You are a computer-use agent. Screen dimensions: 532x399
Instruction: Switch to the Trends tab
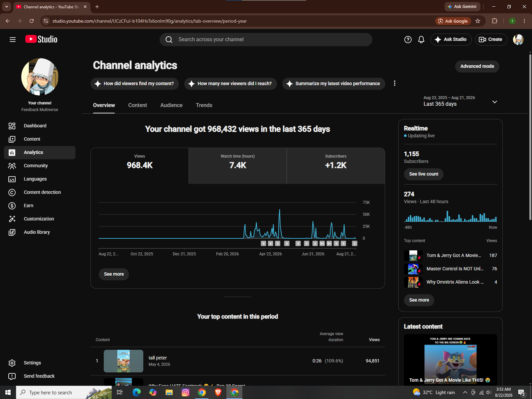click(x=204, y=105)
